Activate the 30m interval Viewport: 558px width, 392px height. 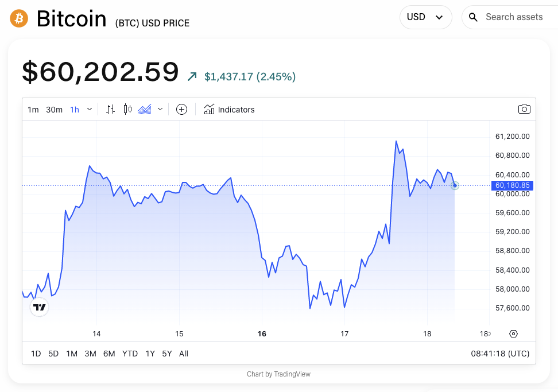click(53, 109)
